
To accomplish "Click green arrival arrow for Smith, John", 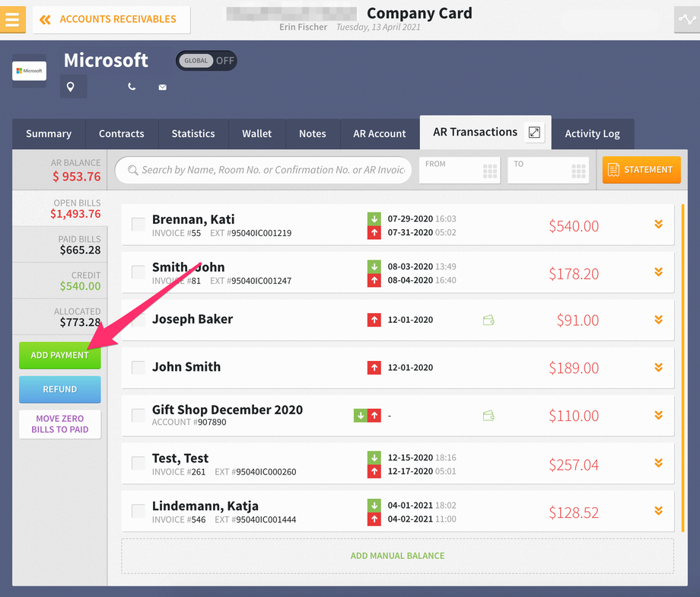I will pos(374,267).
